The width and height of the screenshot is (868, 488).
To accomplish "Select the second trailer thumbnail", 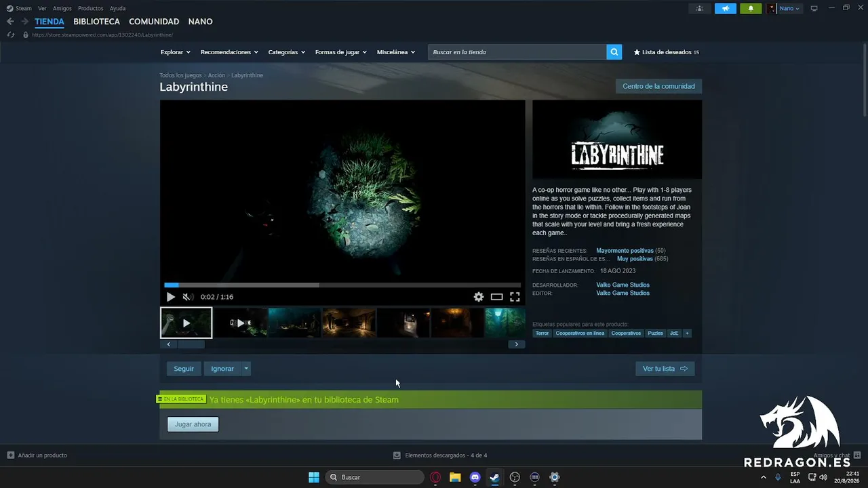I will 240,323.
